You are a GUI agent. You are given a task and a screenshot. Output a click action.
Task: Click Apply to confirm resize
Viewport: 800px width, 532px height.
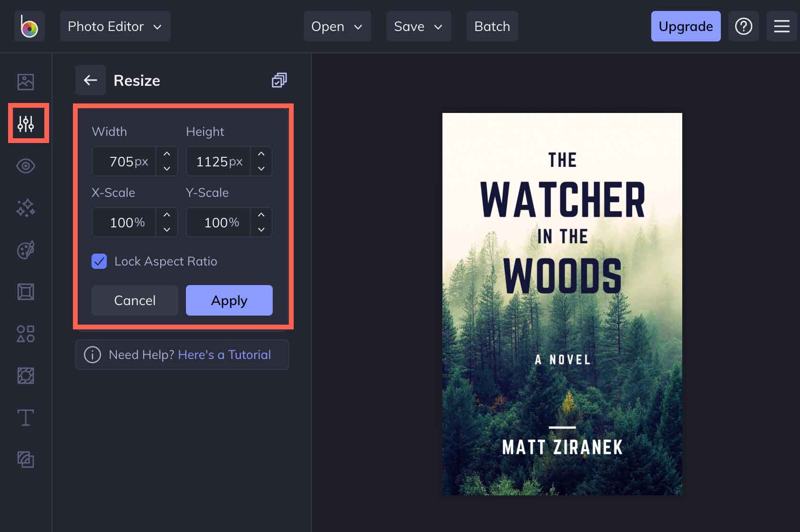click(229, 300)
